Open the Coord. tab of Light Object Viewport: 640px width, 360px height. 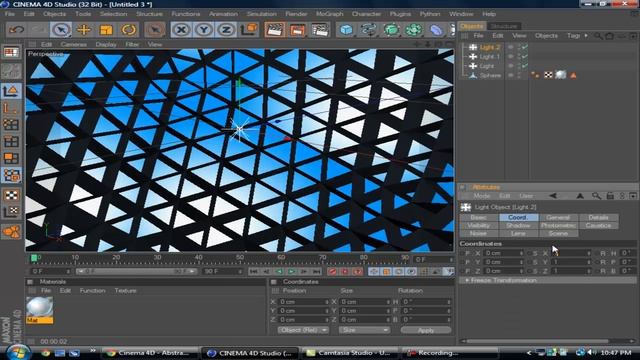click(x=518, y=217)
